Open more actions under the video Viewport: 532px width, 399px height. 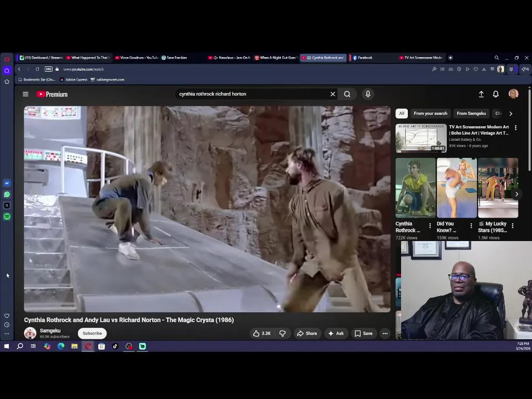pos(385,334)
